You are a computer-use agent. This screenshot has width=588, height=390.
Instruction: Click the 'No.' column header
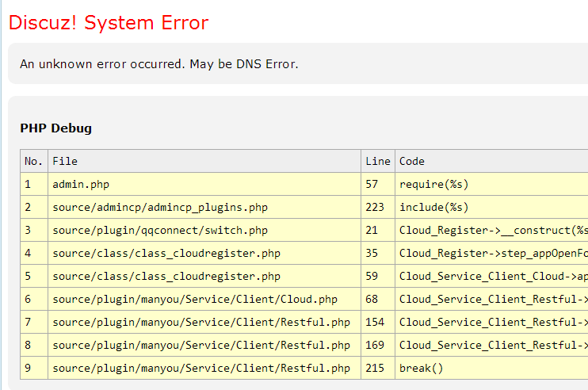(34, 161)
